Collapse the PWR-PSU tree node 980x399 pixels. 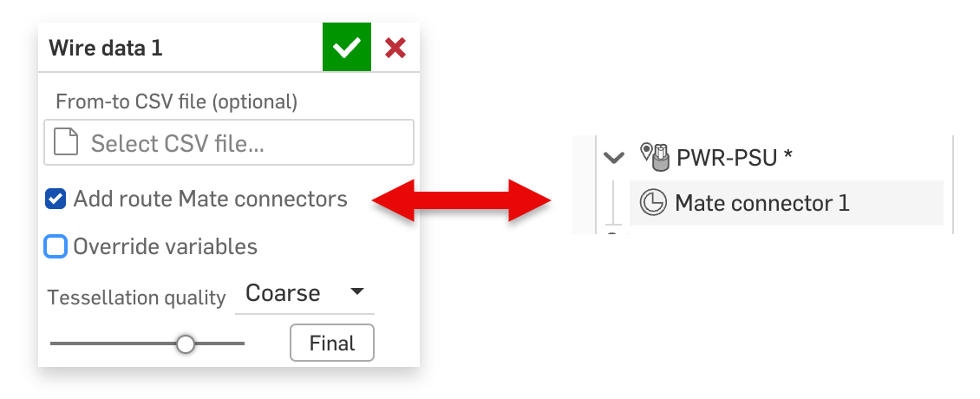[x=614, y=157]
